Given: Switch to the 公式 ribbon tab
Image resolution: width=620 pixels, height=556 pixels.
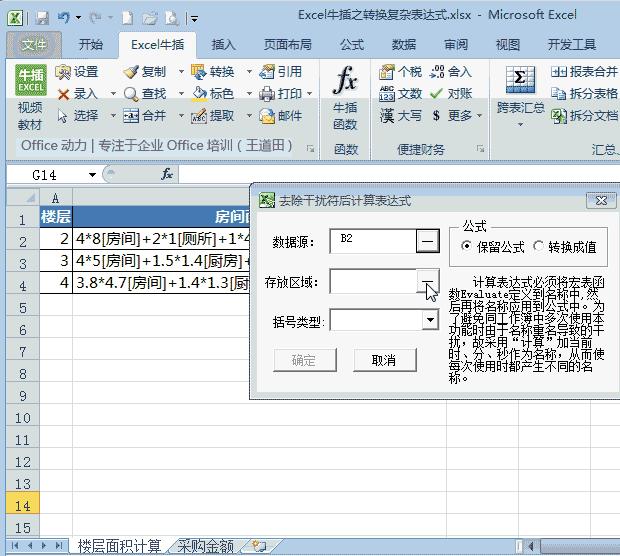Looking at the screenshot, I should 352,45.
